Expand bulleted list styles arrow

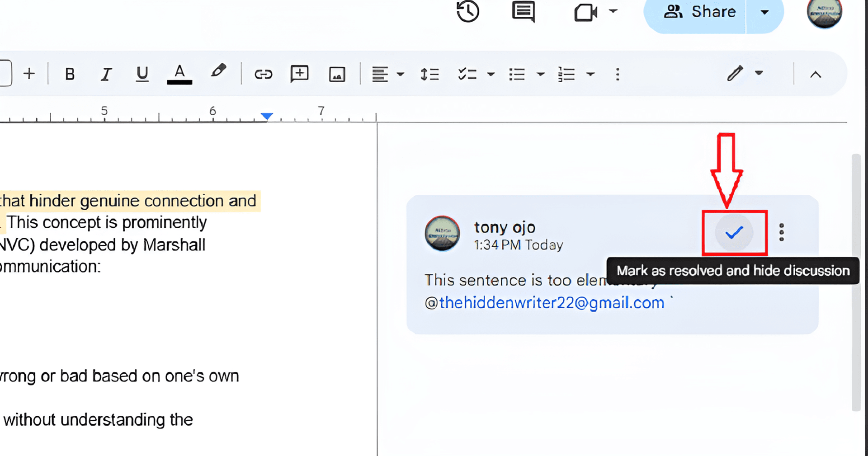click(541, 74)
